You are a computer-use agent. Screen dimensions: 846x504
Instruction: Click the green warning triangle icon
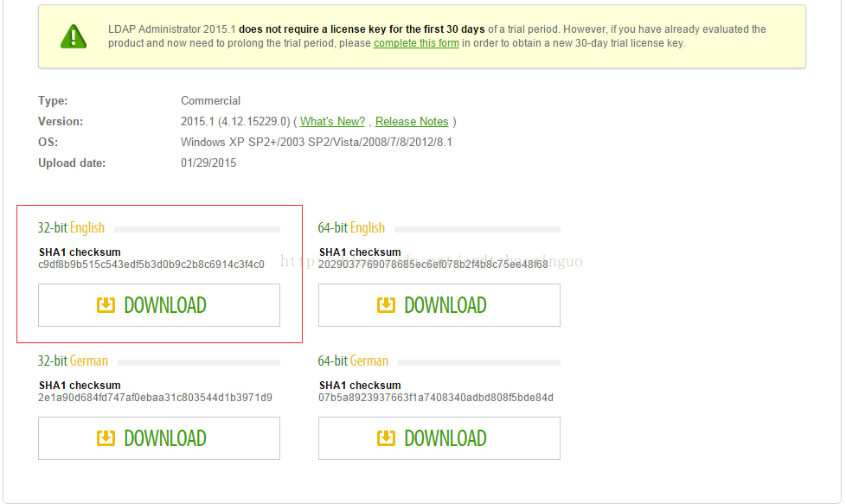point(74,36)
